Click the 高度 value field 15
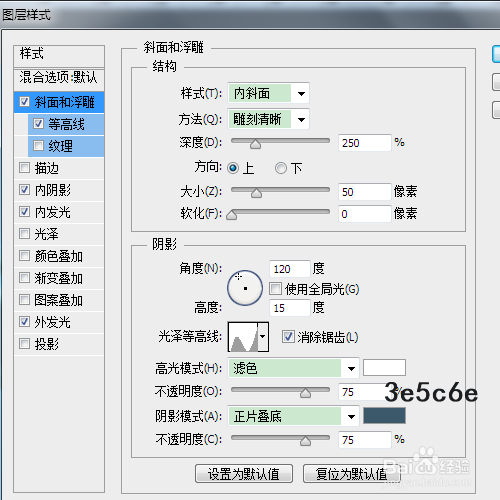The height and width of the screenshot is (500, 500). [x=290, y=308]
